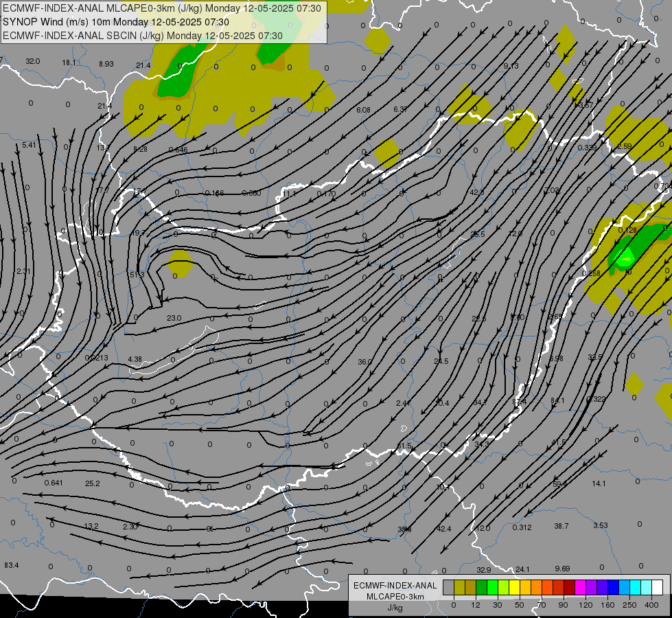
Task: Click the map value 8.93
Action: point(106,64)
